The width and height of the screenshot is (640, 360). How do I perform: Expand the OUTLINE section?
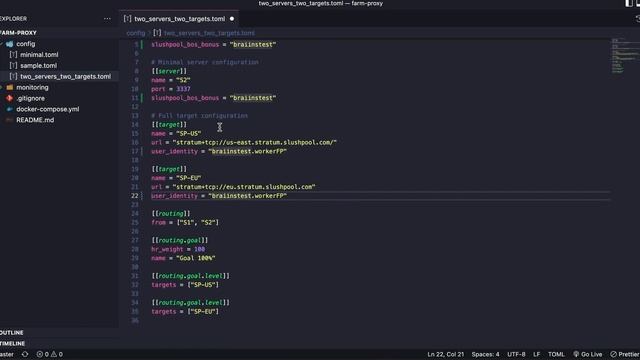point(12,333)
